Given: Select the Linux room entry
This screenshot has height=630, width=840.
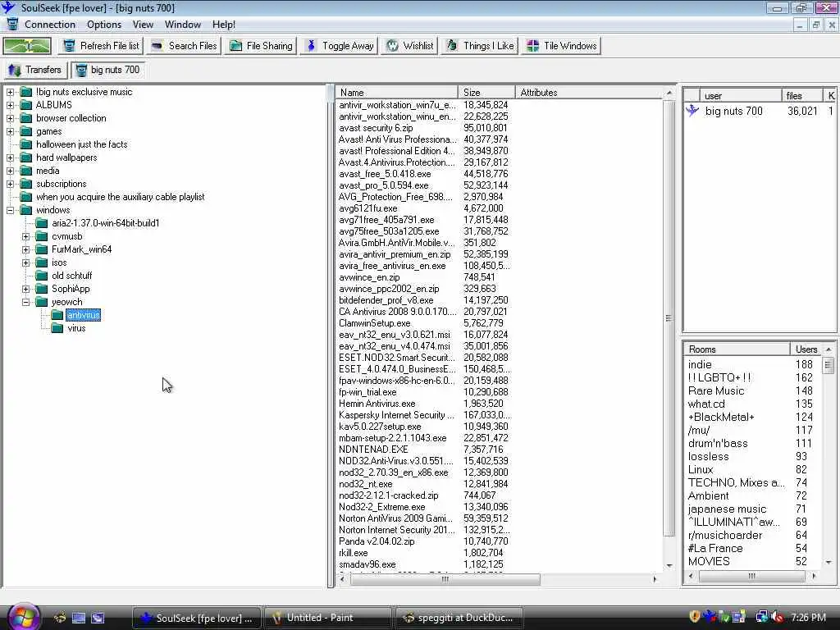Looking at the screenshot, I should point(701,469).
